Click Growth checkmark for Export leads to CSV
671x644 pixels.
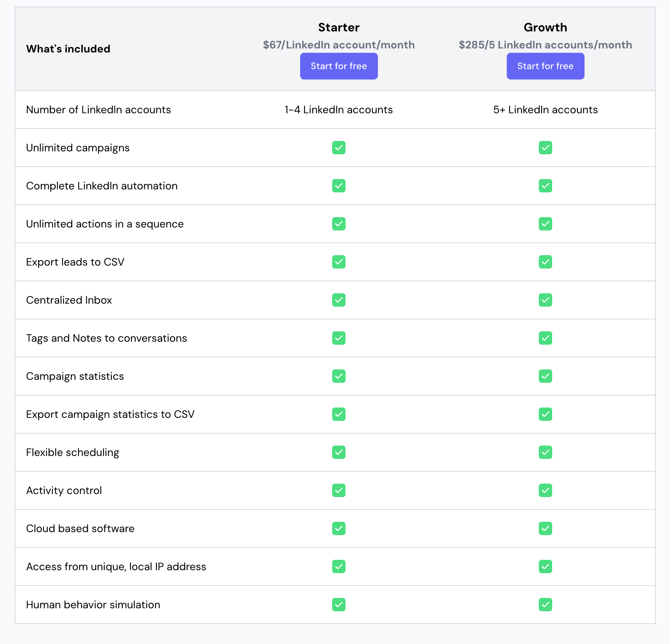(x=545, y=262)
